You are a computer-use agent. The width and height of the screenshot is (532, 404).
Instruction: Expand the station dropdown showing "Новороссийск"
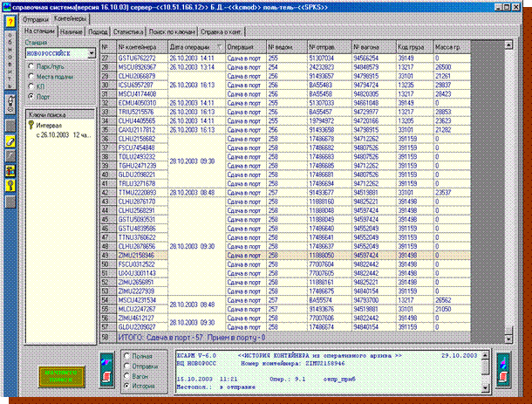[91, 53]
